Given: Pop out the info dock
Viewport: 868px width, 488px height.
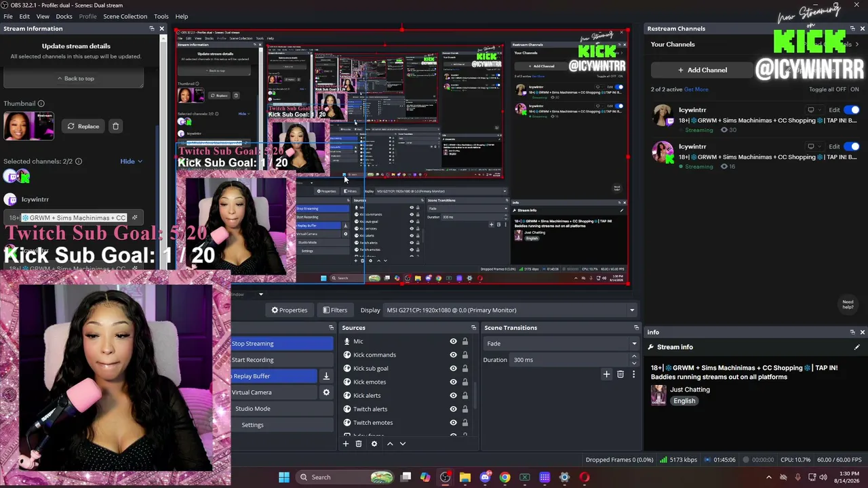Looking at the screenshot, I should point(852,332).
